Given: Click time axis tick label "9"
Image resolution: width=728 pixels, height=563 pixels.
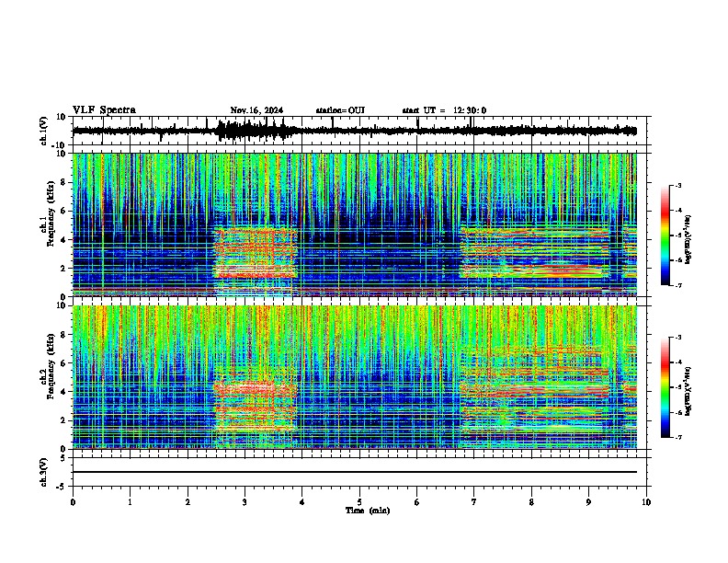Looking at the screenshot, I should point(588,502).
